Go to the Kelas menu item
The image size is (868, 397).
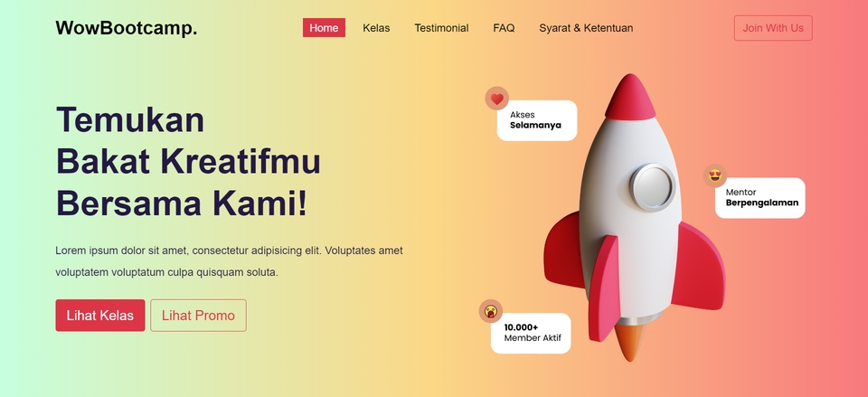click(376, 28)
